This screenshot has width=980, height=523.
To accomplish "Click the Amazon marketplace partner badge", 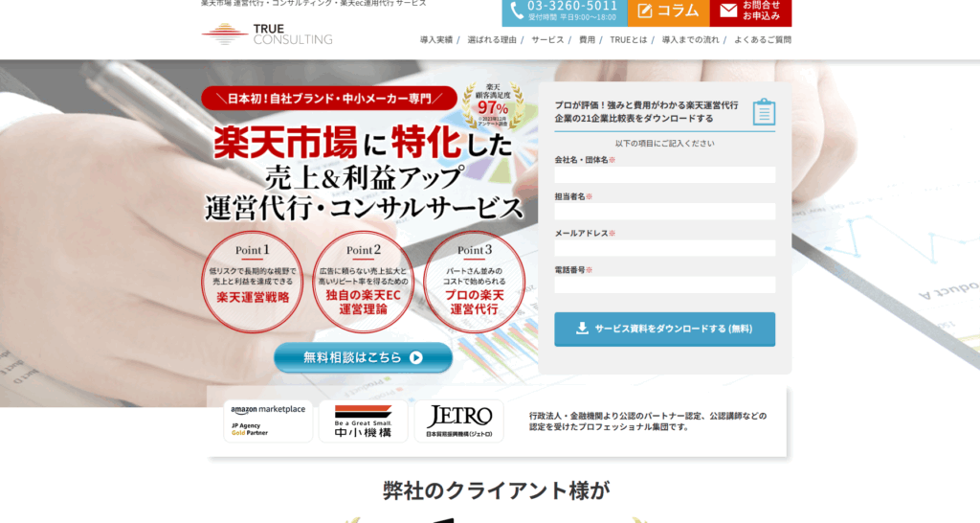I will tap(268, 421).
